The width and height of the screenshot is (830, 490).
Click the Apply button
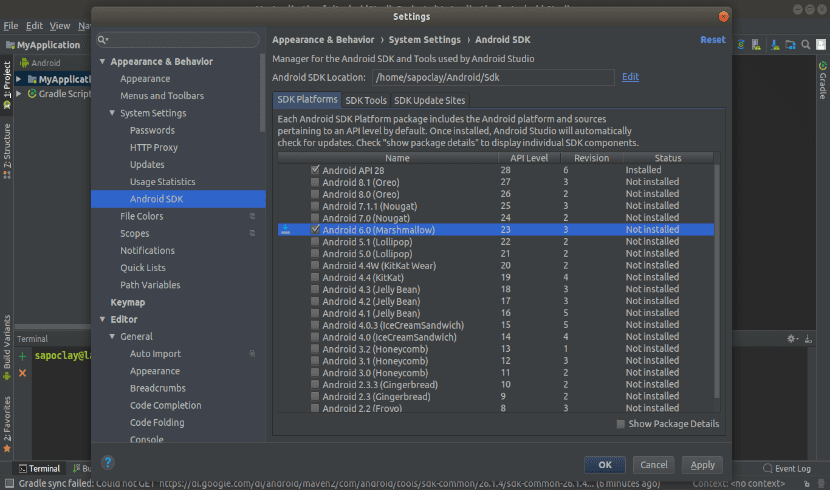click(x=702, y=465)
